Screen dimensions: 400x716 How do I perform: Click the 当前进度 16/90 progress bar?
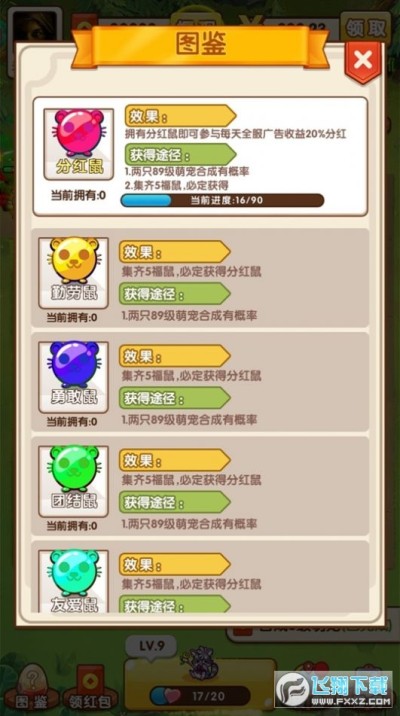click(222, 200)
